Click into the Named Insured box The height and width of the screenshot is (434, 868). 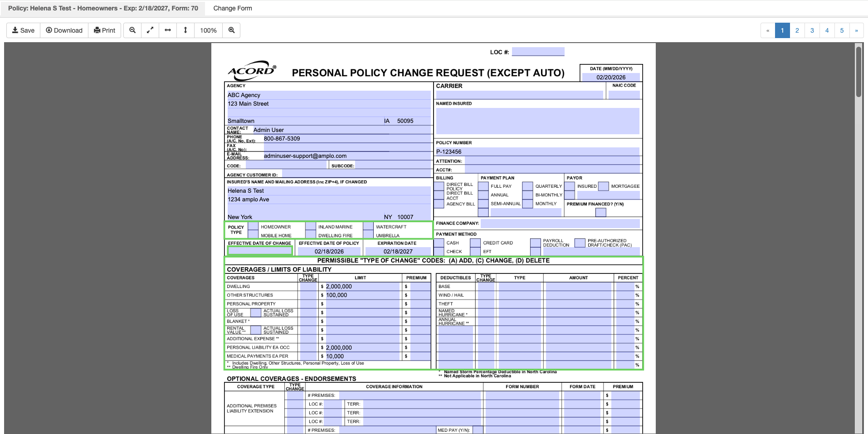click(x=538, y=121)
